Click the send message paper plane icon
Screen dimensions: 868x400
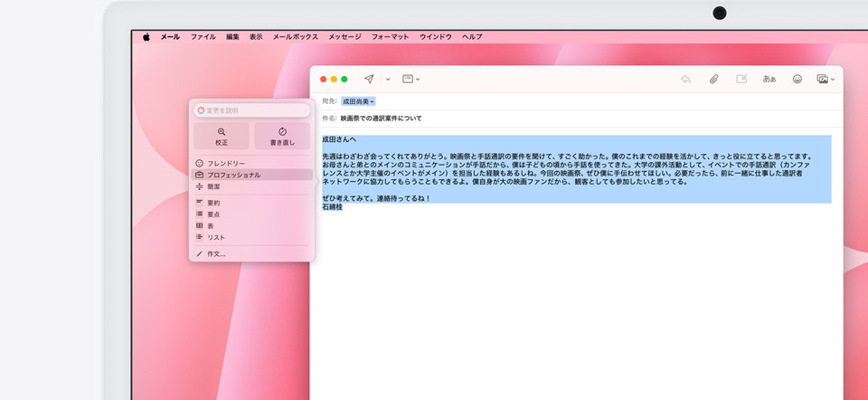tap(369, 80)
